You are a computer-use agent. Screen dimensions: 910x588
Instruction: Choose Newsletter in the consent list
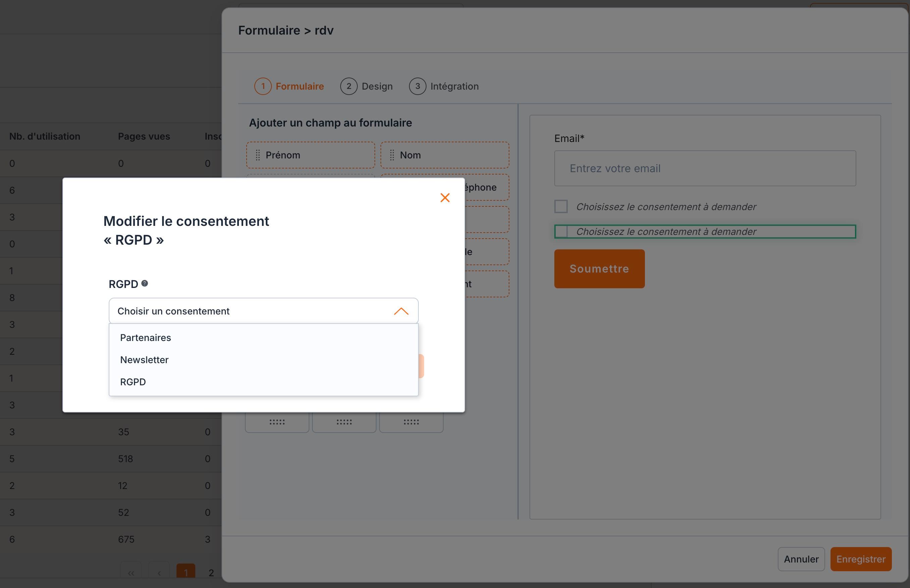[x=263, y=360]
